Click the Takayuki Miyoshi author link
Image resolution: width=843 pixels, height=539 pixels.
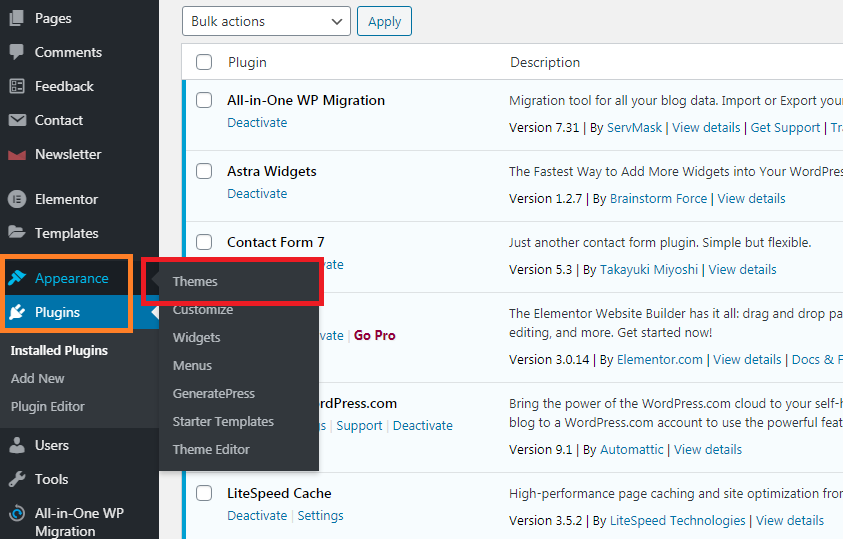pyautogui.click(x=649, y=269)
